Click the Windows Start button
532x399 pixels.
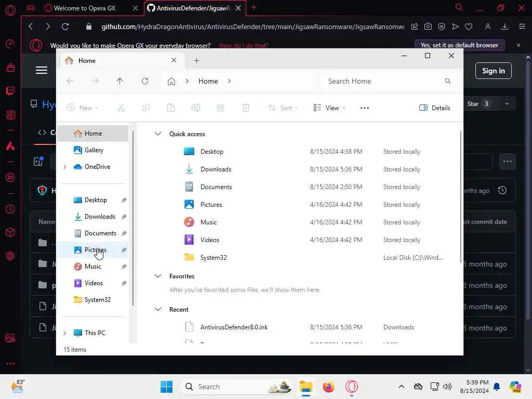pyautogui.click(x=166, y=387)
